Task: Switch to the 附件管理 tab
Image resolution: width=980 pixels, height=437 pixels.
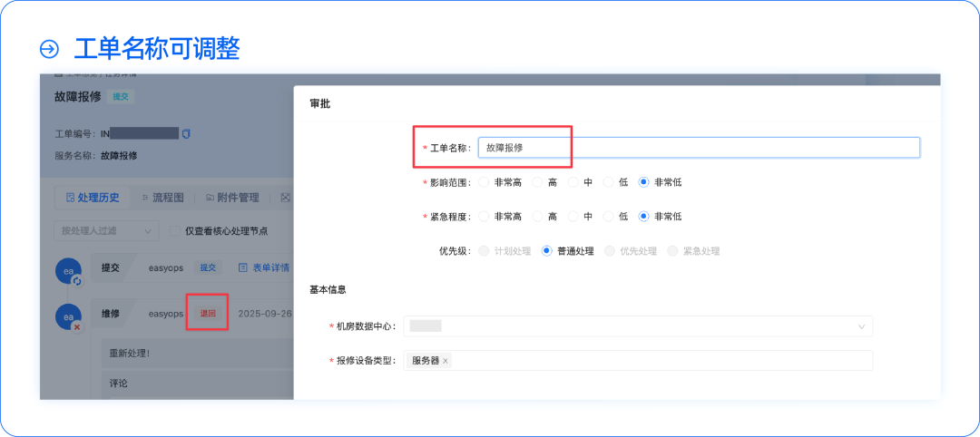Action: (x=232, y=198)
